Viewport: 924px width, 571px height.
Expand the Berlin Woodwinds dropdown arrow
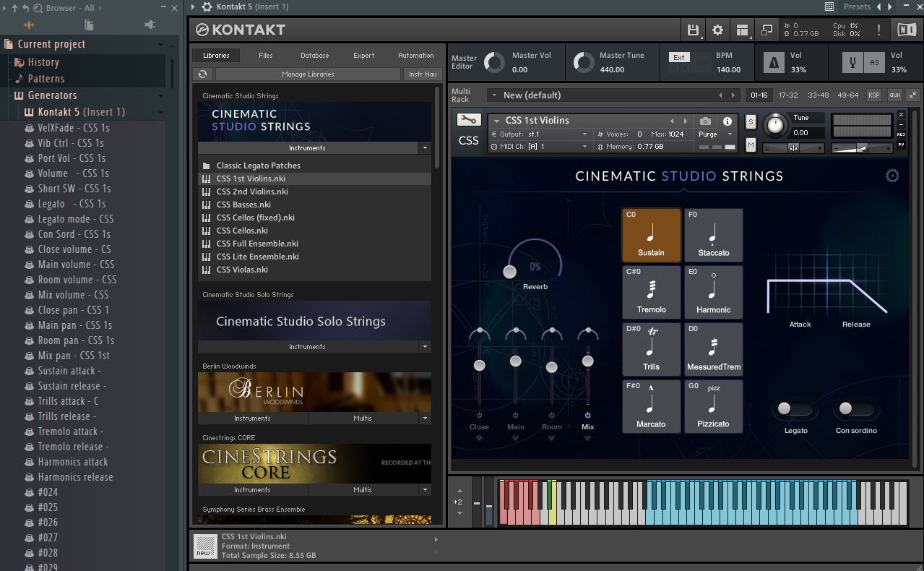(x=425, y=418)
